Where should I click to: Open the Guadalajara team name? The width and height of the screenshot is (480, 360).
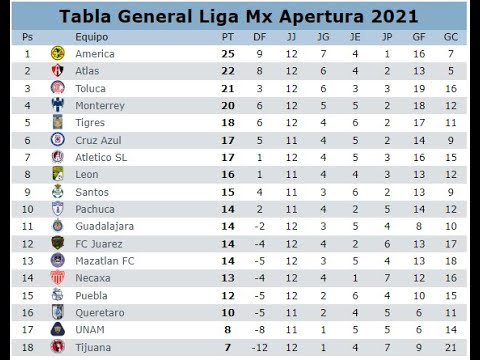click(105, 226)
